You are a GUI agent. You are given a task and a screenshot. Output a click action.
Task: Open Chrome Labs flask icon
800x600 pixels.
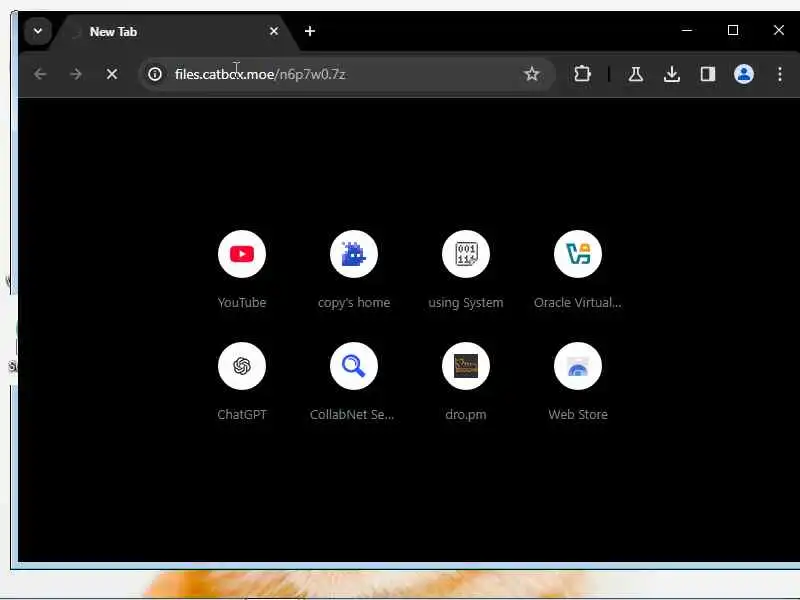pos(636,74)
